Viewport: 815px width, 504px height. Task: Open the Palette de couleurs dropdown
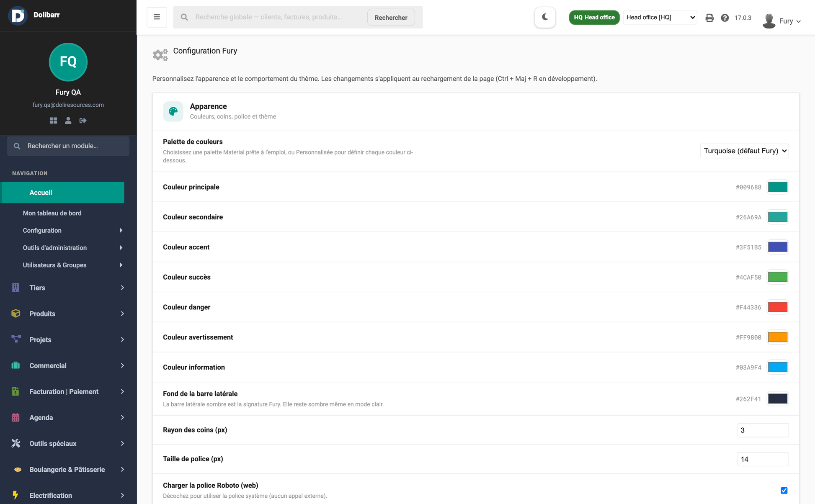tap(744, 151)
